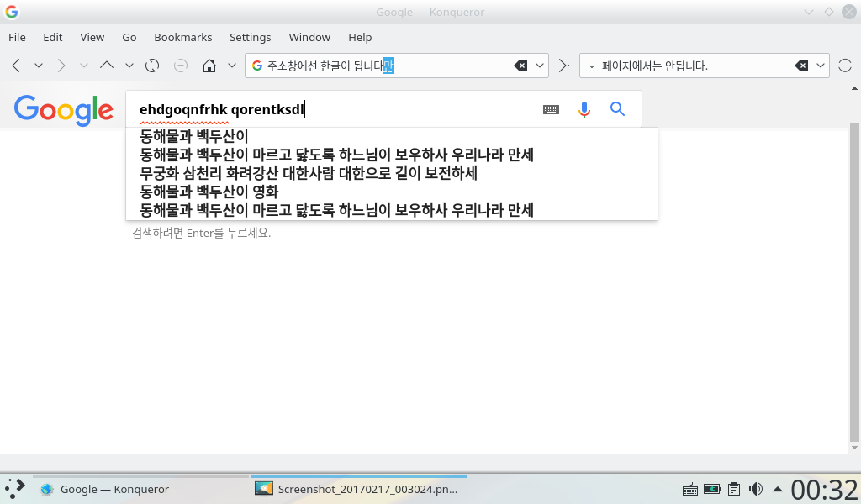Image resolution: width=861 pixels, height=504 pixels.
Task: Click the vertical page scrollbar
Action: point(854,282)
